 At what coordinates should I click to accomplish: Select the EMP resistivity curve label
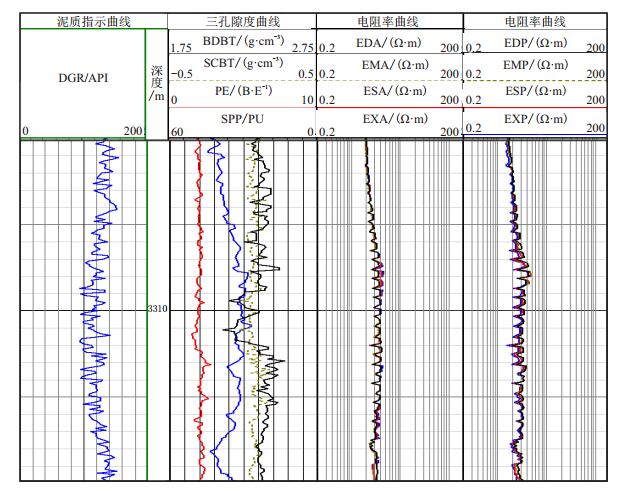[x=537, y=67]
